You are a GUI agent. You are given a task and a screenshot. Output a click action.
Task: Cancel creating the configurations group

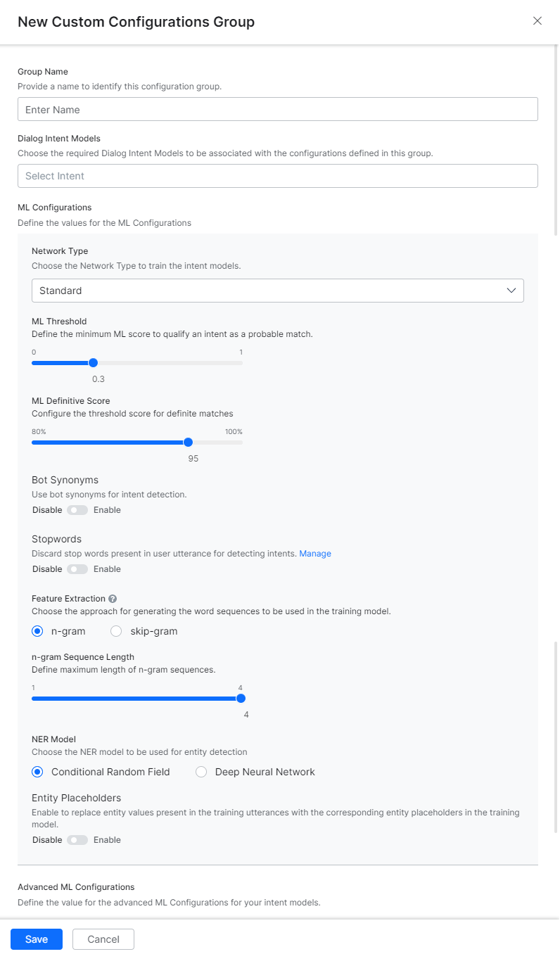click(103, 939)
